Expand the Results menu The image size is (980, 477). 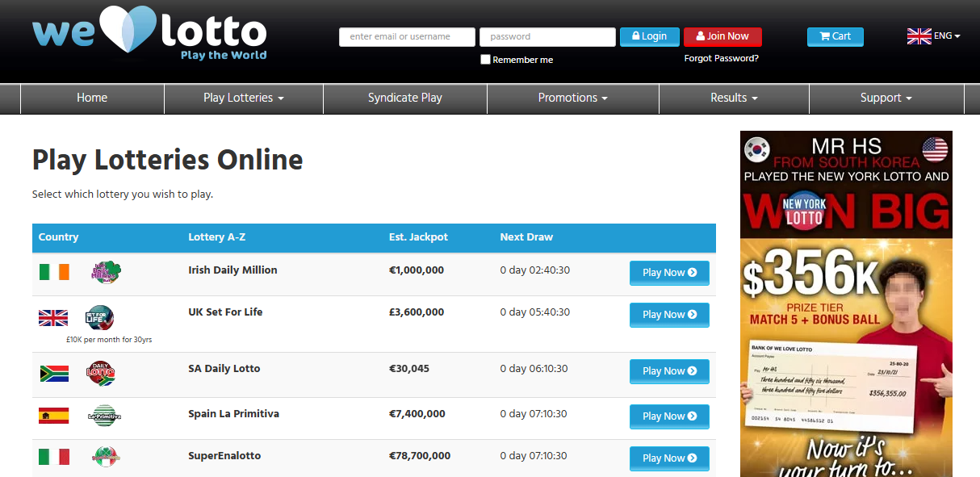[x=734, y=98]
